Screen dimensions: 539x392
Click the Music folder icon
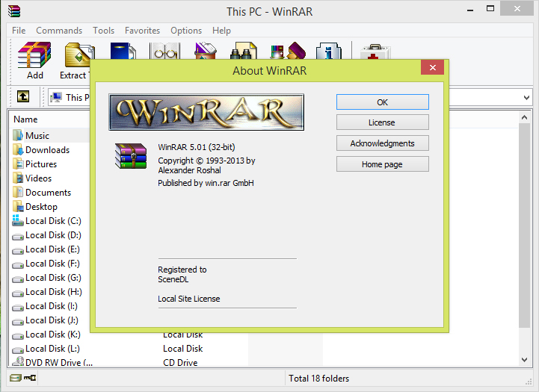pos(18,135)
